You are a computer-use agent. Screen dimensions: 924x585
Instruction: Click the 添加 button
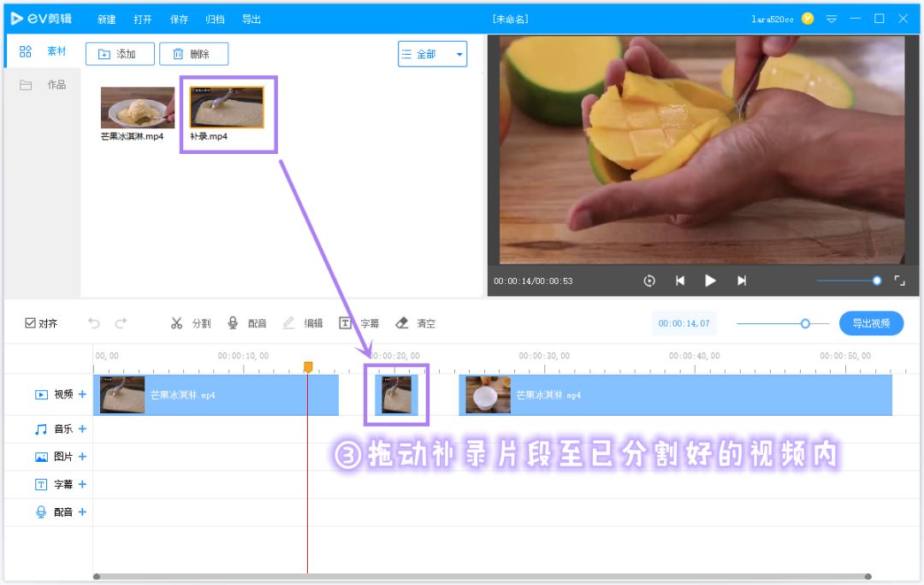tap(120, 54)
